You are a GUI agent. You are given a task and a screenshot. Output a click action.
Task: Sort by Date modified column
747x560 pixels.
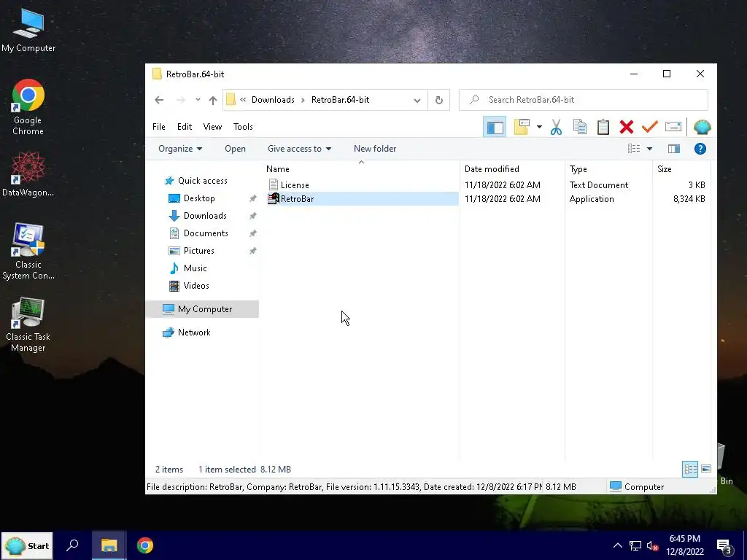[513, 169]
